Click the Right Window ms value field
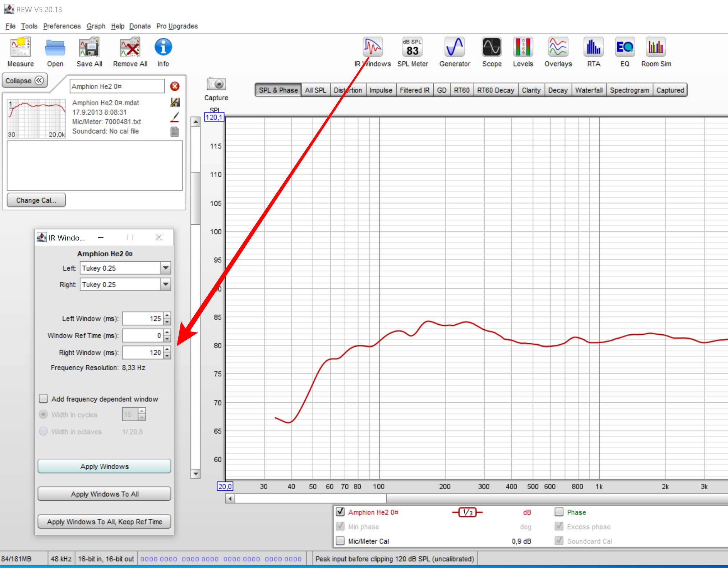728x568 pixels. click(x=143, y=352)
